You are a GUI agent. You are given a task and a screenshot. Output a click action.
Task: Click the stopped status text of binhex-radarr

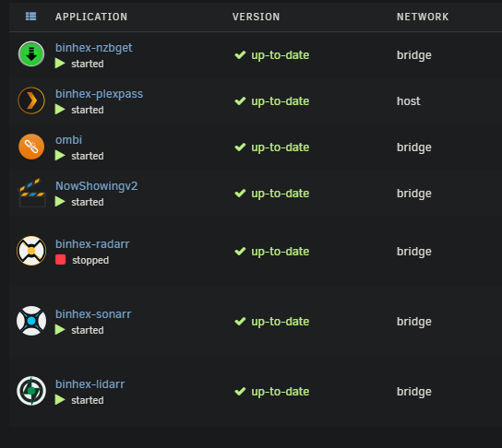point(90,260)
